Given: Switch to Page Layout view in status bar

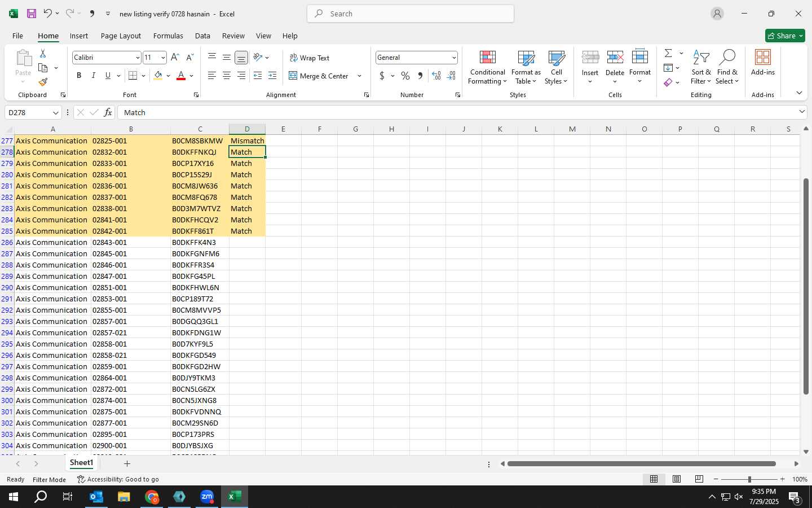Looking at the screenshot, I should point(677,479).
